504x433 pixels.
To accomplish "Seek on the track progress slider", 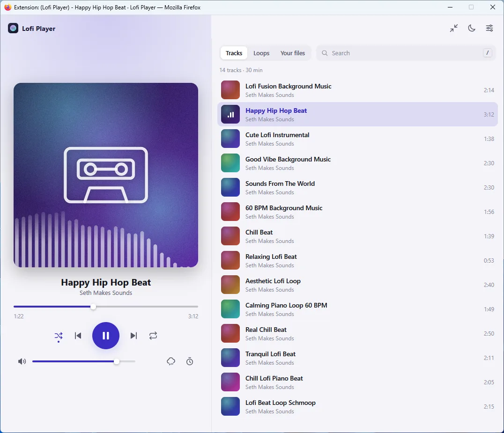I will (106, 307).
